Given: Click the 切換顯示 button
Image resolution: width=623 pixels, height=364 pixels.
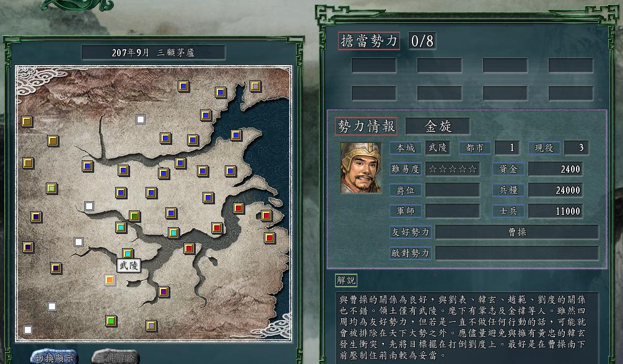Looking at the screenshot, I should pos(54,357).
